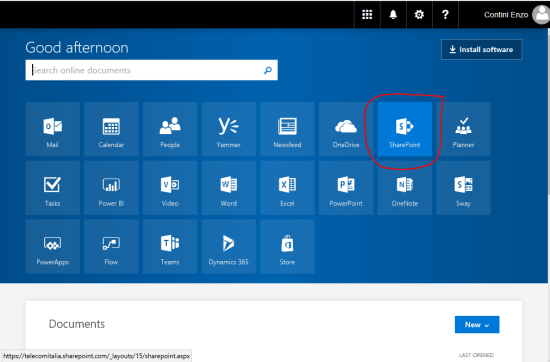The width and height of the screenshot is (550, 362).
Task: Focus the Search online documents field
Action: coord(152,70)
